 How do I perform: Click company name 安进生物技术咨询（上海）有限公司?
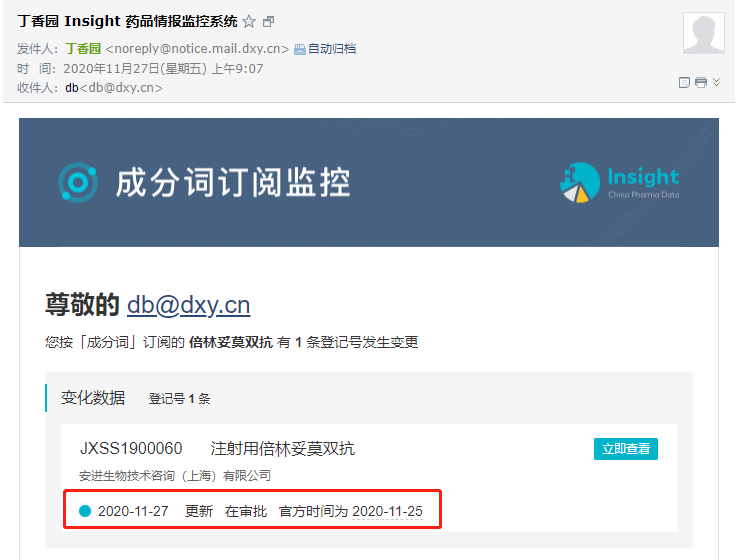[x=175, y=475]
